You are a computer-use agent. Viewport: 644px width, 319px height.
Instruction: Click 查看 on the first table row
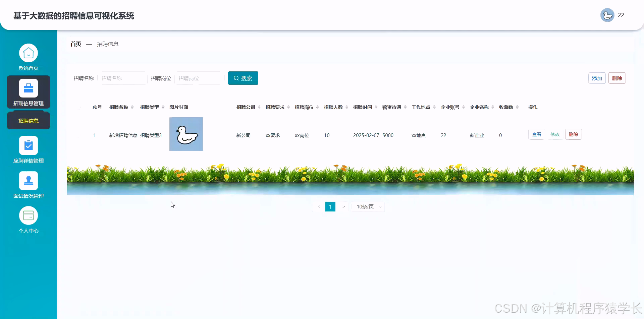[x=537, y=134]
